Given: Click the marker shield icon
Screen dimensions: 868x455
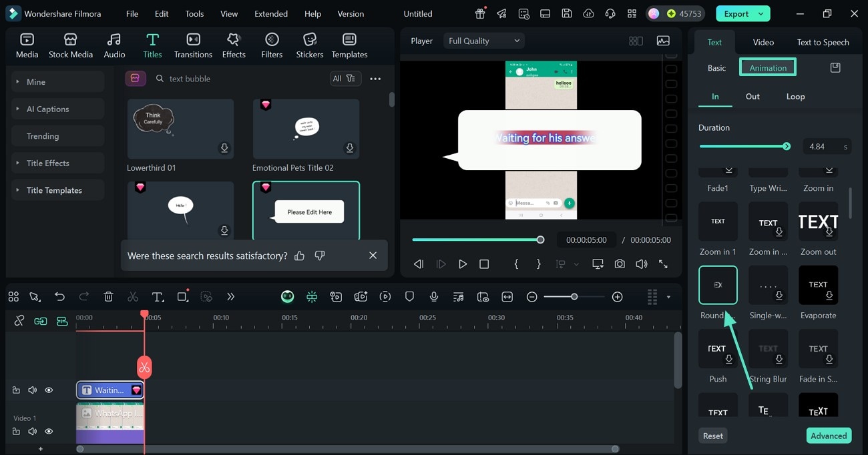Looking at the screenshot, I should coord(409,297).
